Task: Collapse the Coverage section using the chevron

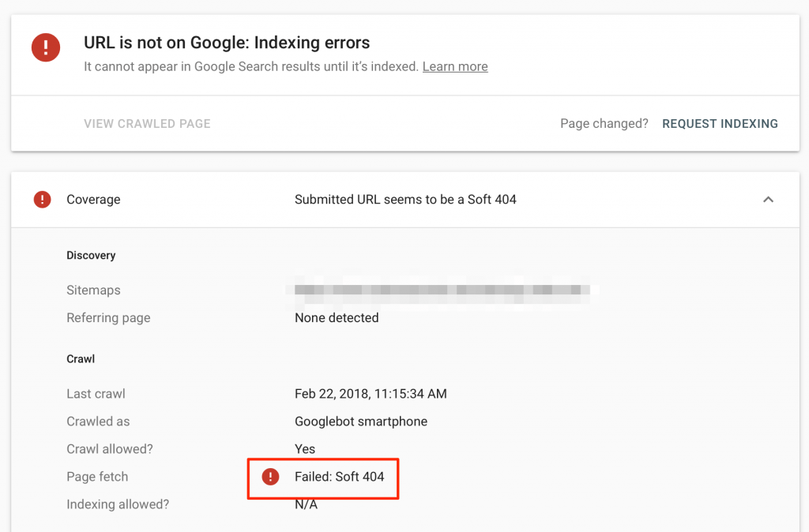Action: (768, 200)
